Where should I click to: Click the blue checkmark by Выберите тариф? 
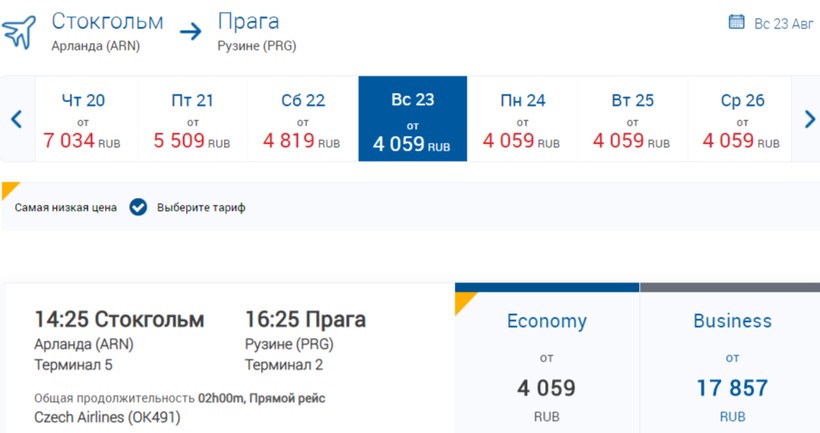coord(138,207)
